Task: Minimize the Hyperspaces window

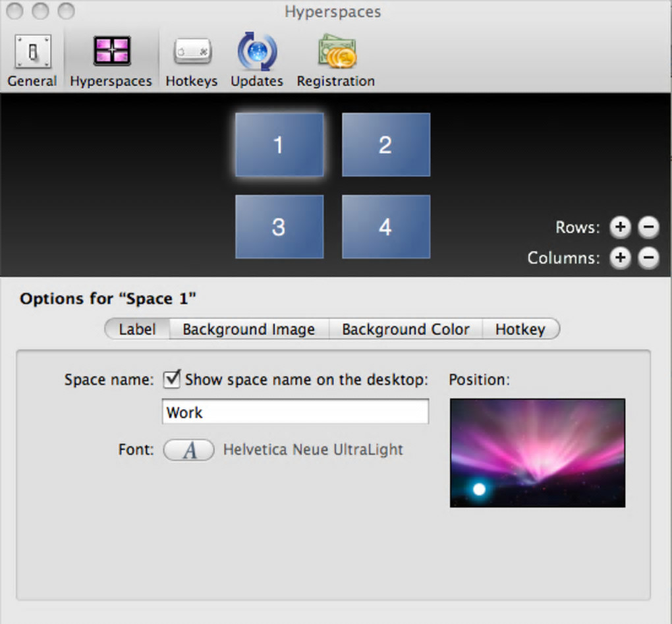Action: [x=40, y=11]
